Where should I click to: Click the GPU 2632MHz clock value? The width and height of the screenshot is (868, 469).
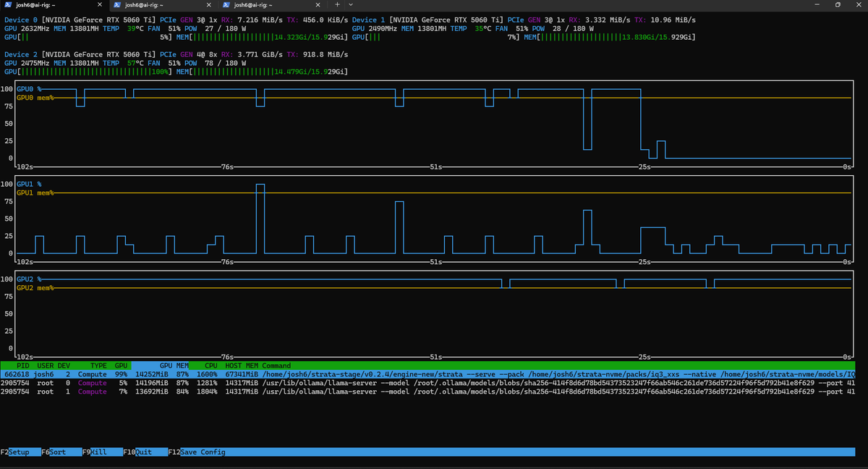tap(27, 28)
